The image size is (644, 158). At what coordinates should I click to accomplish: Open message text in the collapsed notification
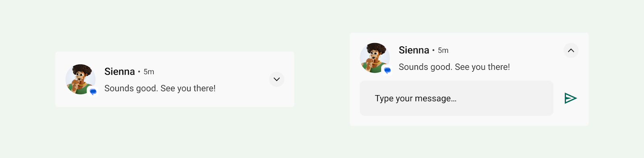click(x=160, y=88)
